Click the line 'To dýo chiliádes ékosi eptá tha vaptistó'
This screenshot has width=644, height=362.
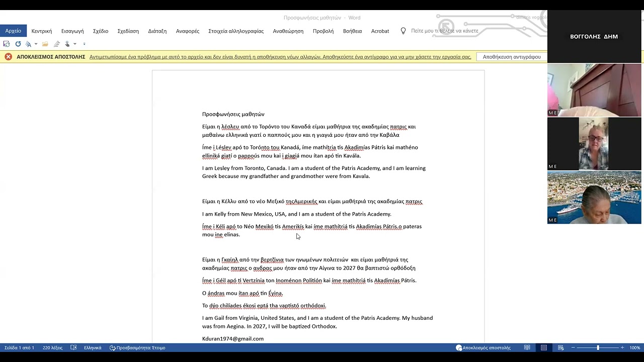tap(264, 306)
